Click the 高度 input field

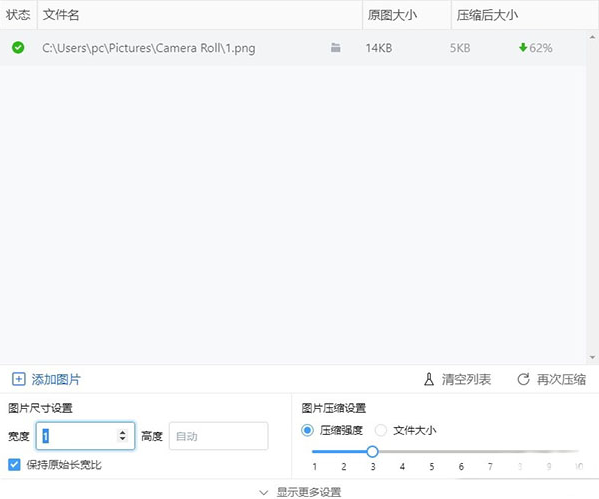(x=219, y=436)
